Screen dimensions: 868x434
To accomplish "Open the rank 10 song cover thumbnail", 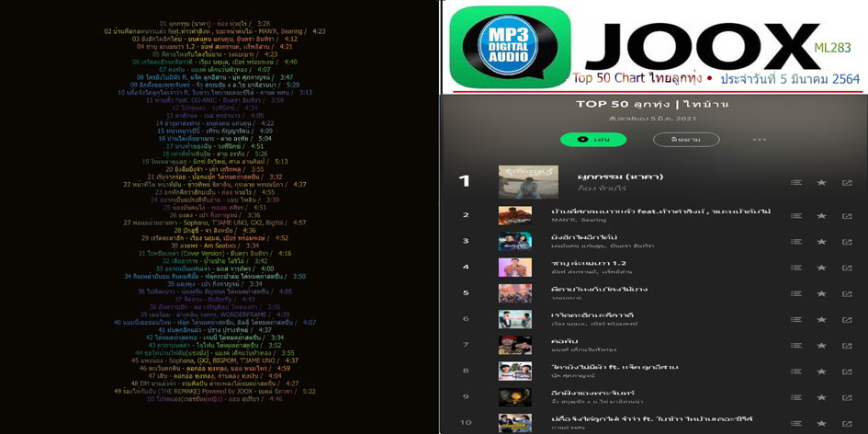I will (514, 423).
